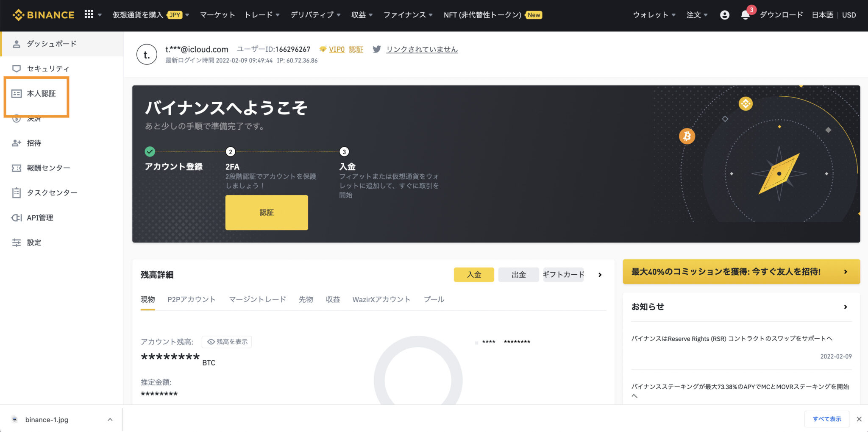Click step 2 circle in onboarding progress
This screenshot has width=868, height=432.
230,152
